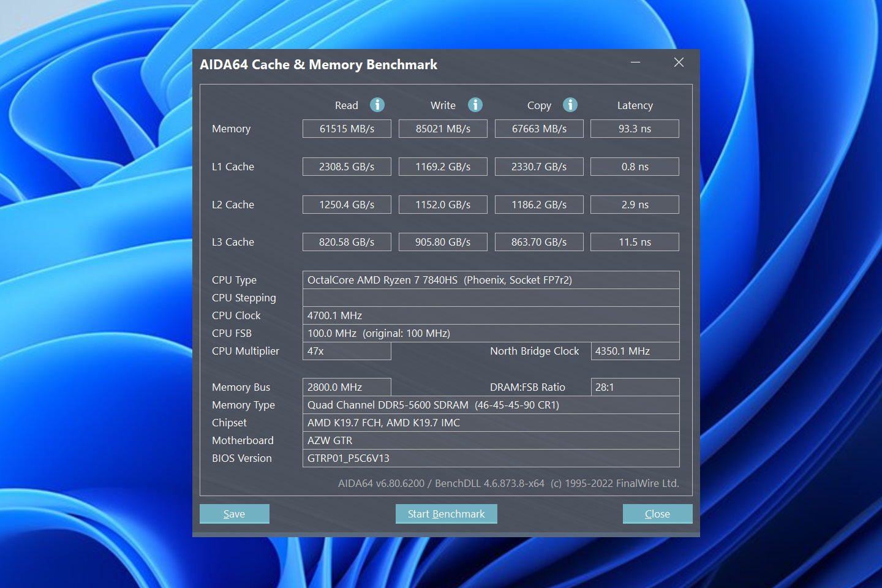This screenshot has height=588, width=882.
Task: Select L2 Cache Read value 1250.4 GB/s
Action: coord(347,205)
